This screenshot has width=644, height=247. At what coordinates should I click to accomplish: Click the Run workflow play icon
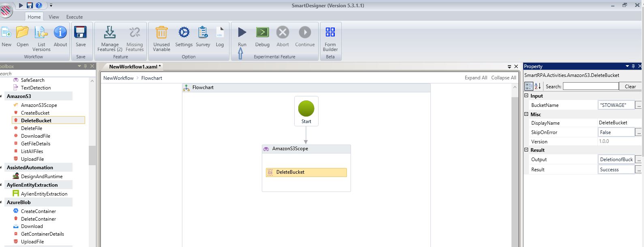242,32
